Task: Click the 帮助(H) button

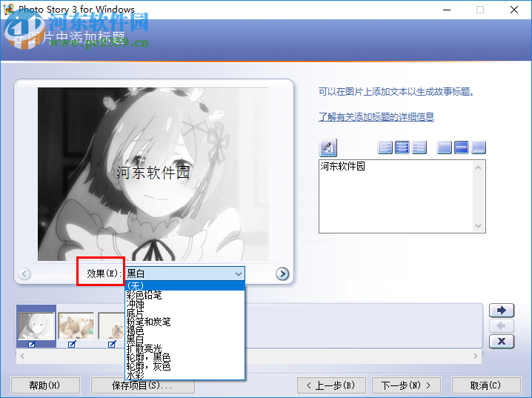Action: tap(45, 385)
